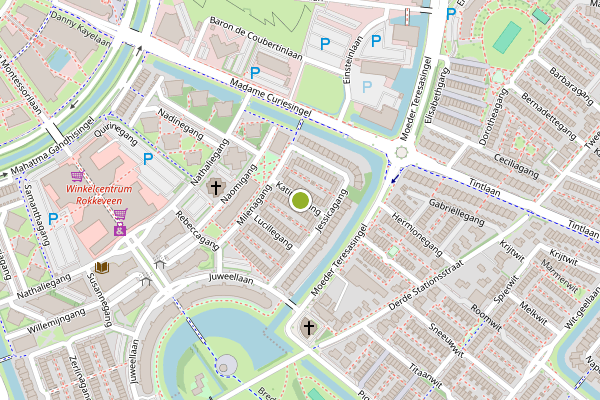Viewport: 600px width, 400px height.
Task: Click the Winkelcentrum Rokkeveen label
Action: click(99, 194)
